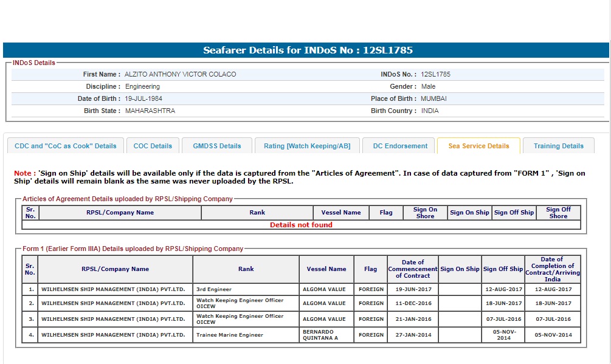Select the Rating [Watch Keeping/AB] tab
This screenshot has width=611, height=364.
tap(306, 146)
